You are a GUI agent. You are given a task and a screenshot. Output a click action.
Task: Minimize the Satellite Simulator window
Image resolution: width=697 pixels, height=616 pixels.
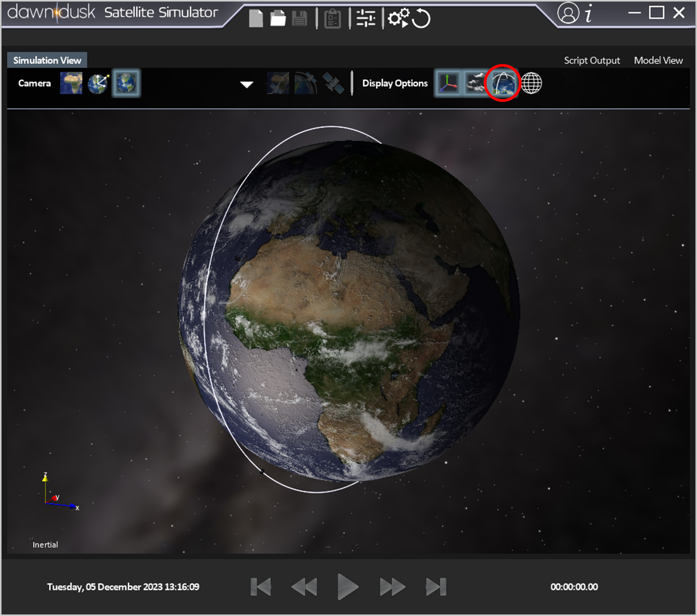[635, 13]
